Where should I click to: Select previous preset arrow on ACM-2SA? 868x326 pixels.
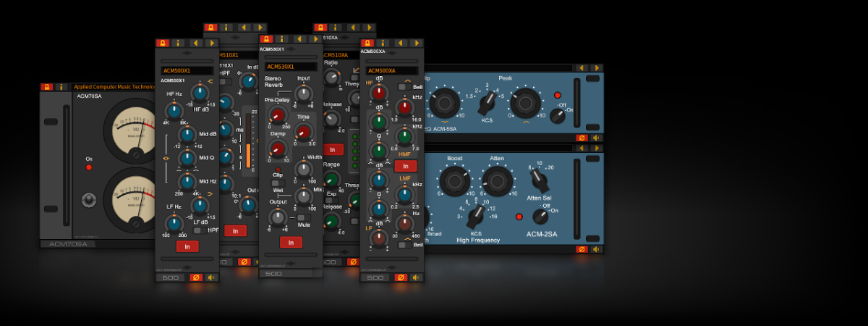click(581, 147)
